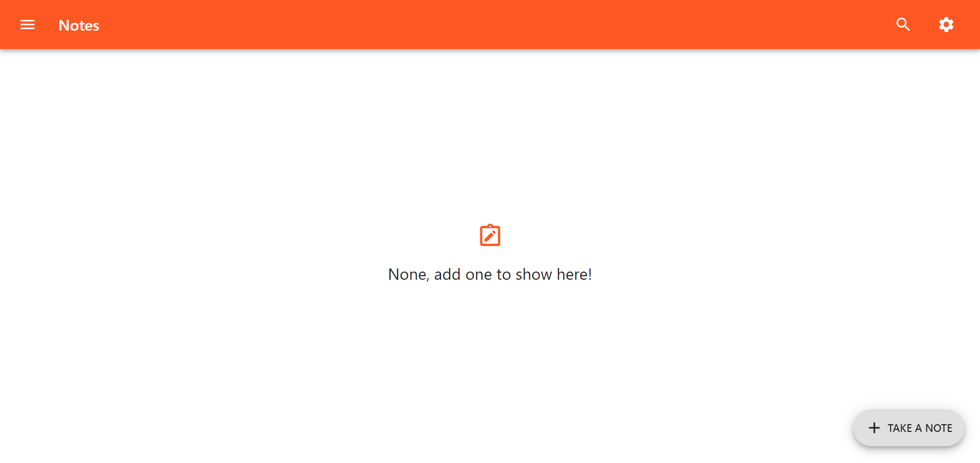Click the "None, add one to show here!" message
This screenshot has height=463, width=980.
490,275
